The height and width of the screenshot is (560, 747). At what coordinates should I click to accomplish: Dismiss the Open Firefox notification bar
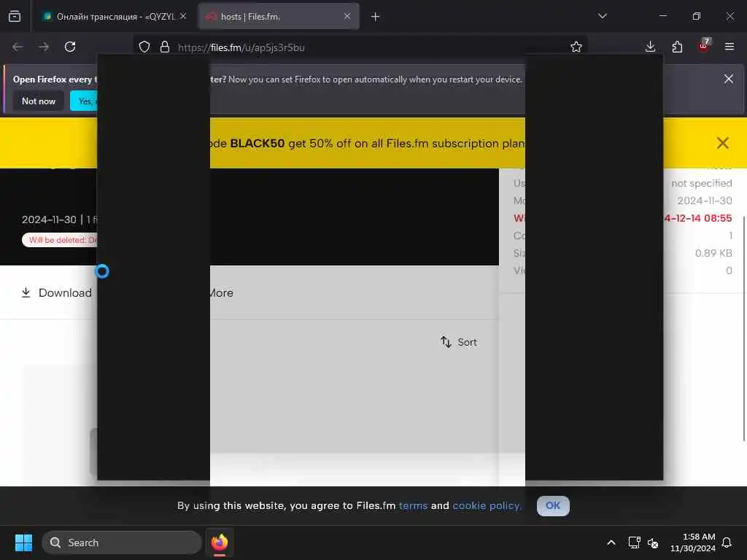pos(729,79)
